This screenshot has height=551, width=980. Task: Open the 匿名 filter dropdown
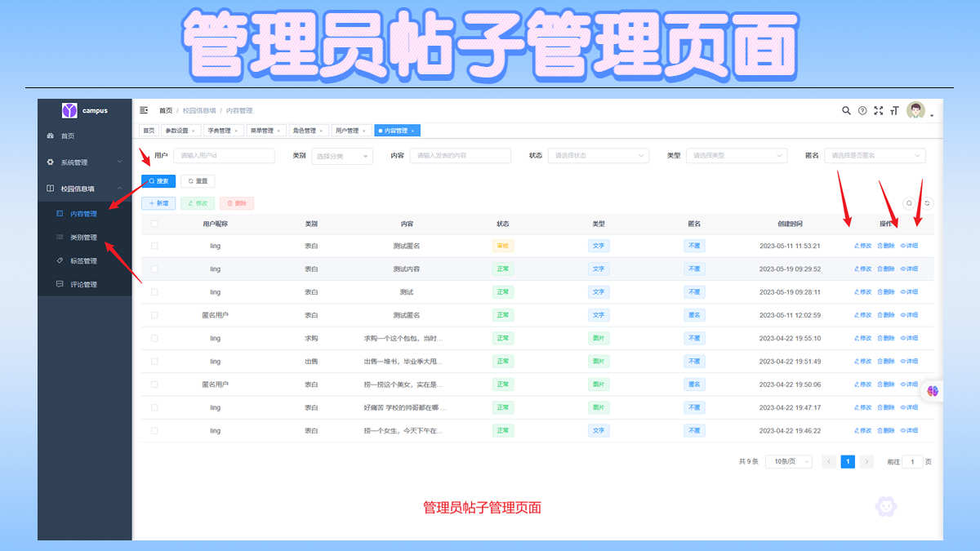click(x=875, y=155)
